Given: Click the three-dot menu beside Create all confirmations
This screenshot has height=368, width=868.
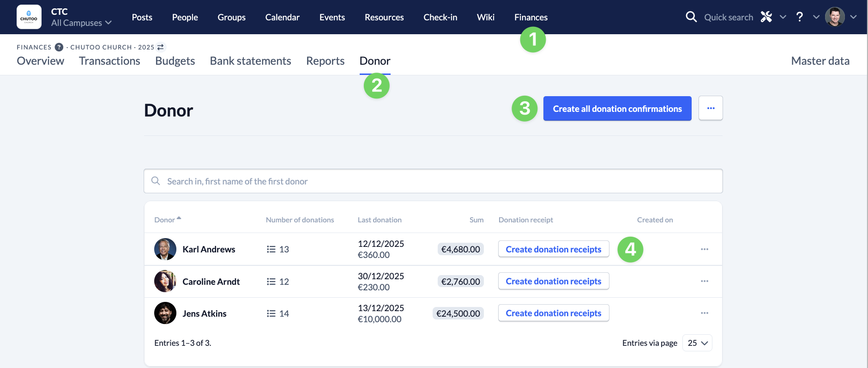Looking at the screenshot, I should [x=710, y=108].
